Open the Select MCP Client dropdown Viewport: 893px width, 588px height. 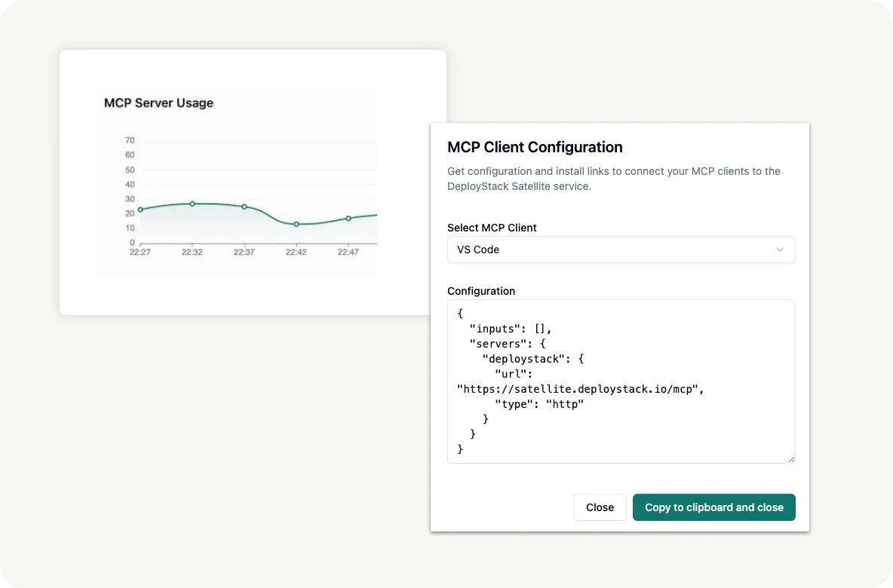[620, 250]
